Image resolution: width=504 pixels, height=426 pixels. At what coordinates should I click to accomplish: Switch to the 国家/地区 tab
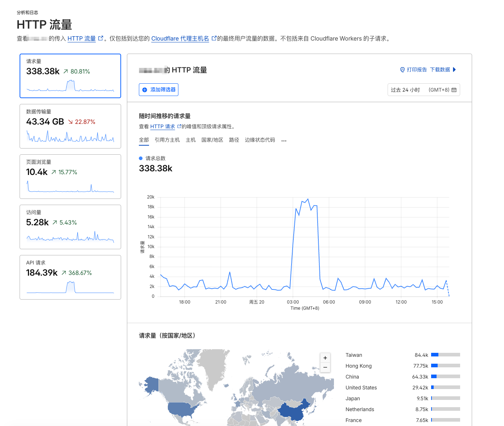click(x=212, y=140)
